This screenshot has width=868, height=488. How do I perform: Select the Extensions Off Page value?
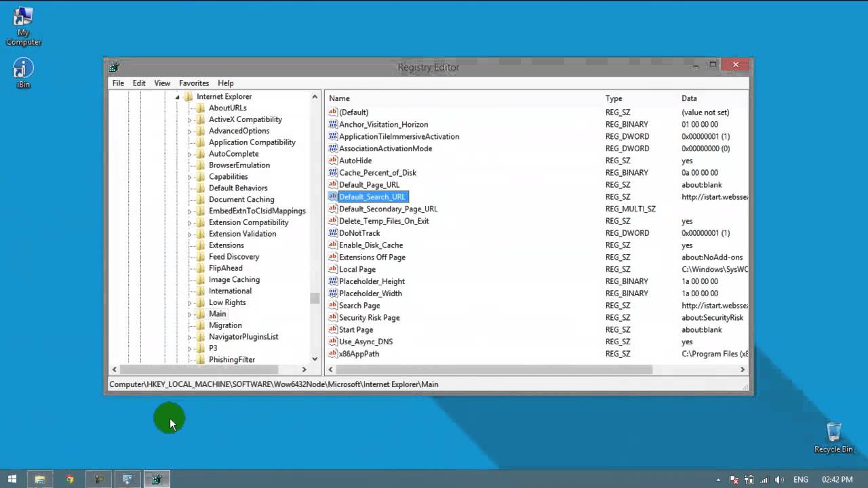[372, 258]
